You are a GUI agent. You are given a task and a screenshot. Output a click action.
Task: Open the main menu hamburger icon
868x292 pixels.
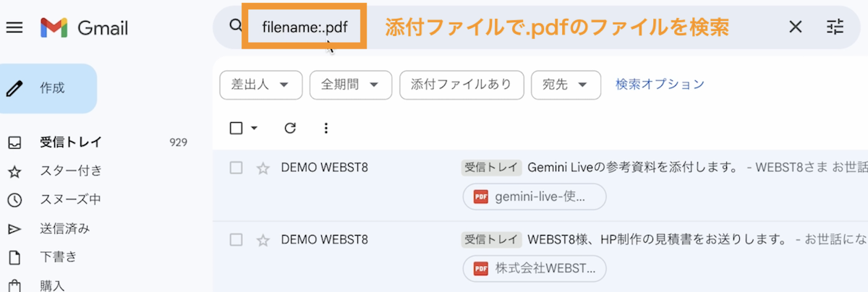tap(14, 28)
